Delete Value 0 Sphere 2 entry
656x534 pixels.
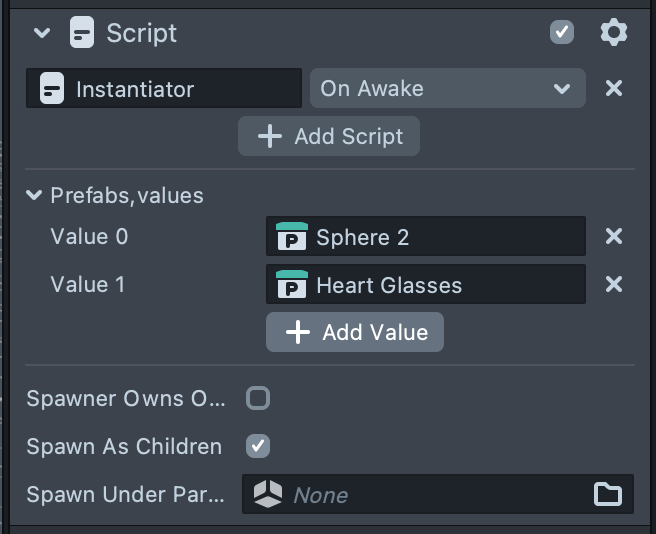pos(614,236)
